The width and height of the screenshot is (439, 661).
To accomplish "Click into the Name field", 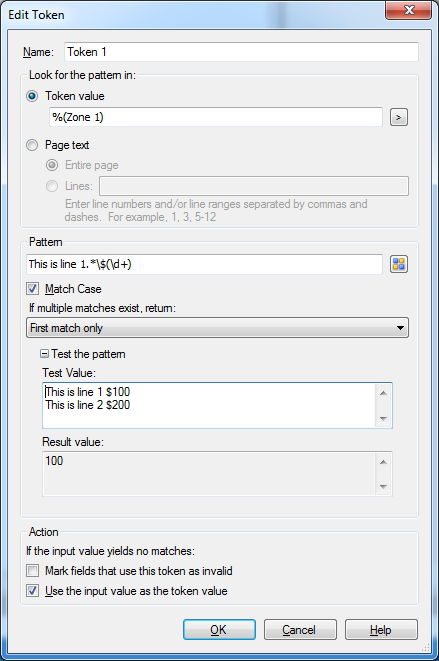I will pos(241,52).
